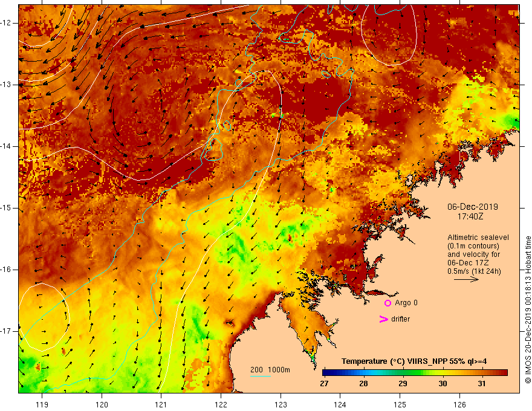
Task: Click the 0.5m/s velocity scale arrow
Action: point(466,279)
